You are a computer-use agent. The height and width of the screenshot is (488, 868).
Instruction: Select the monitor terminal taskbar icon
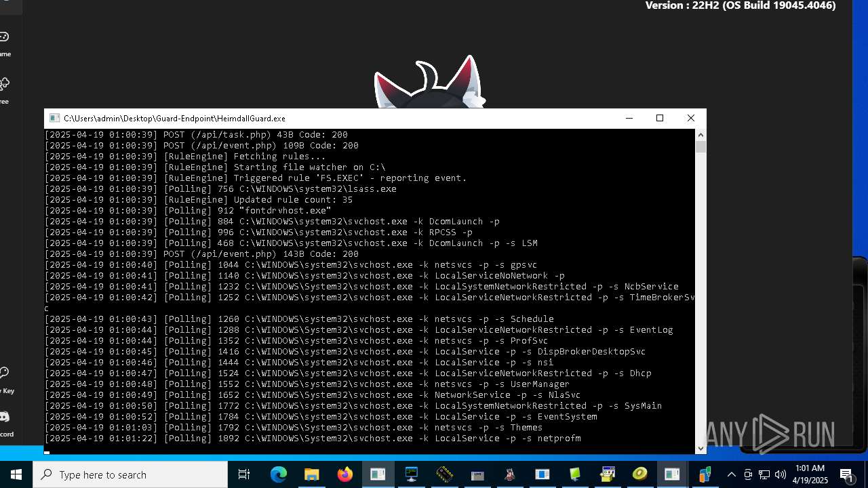411,474
